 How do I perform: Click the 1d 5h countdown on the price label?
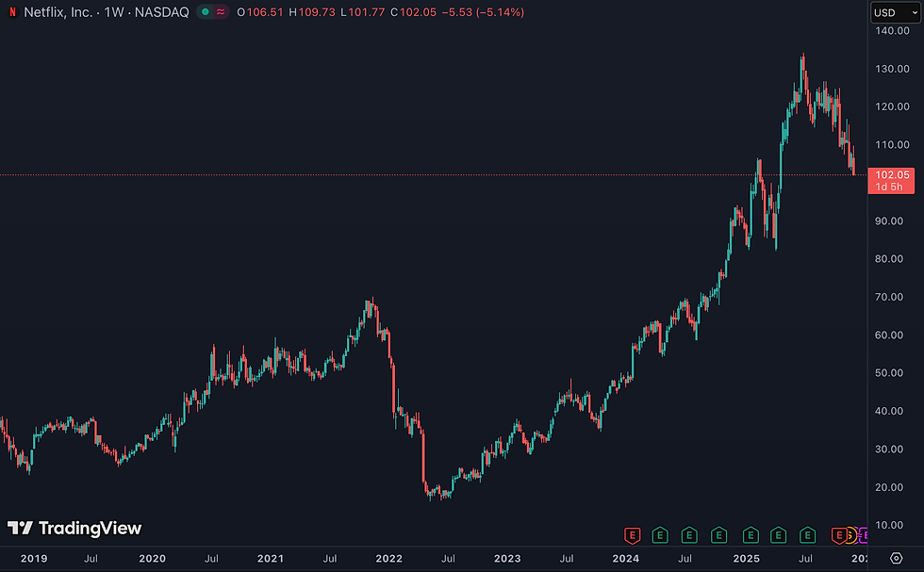(x=888, y=187)
